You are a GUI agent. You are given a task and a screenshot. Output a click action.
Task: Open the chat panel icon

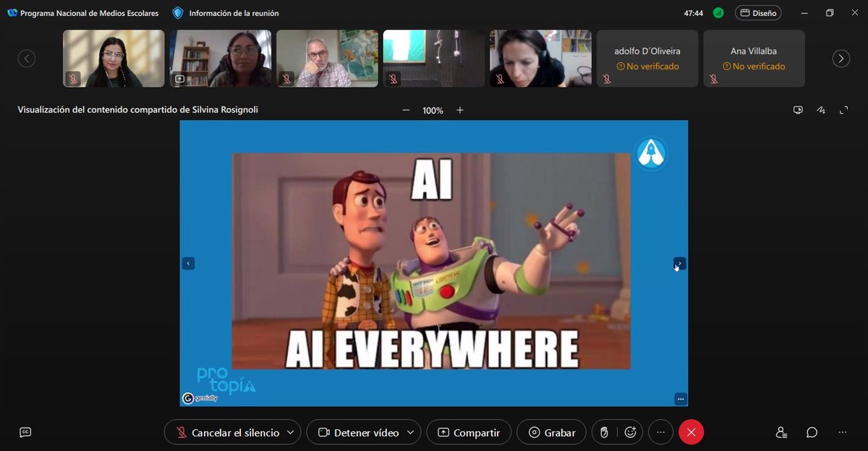[812, 432]
